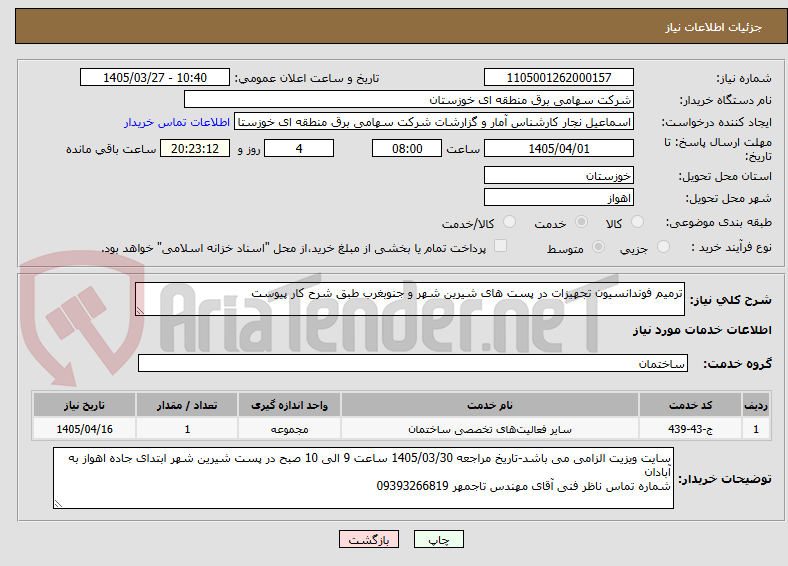
Task: Click the واحد اندازه گیری column header
Action: coord(289,405)
